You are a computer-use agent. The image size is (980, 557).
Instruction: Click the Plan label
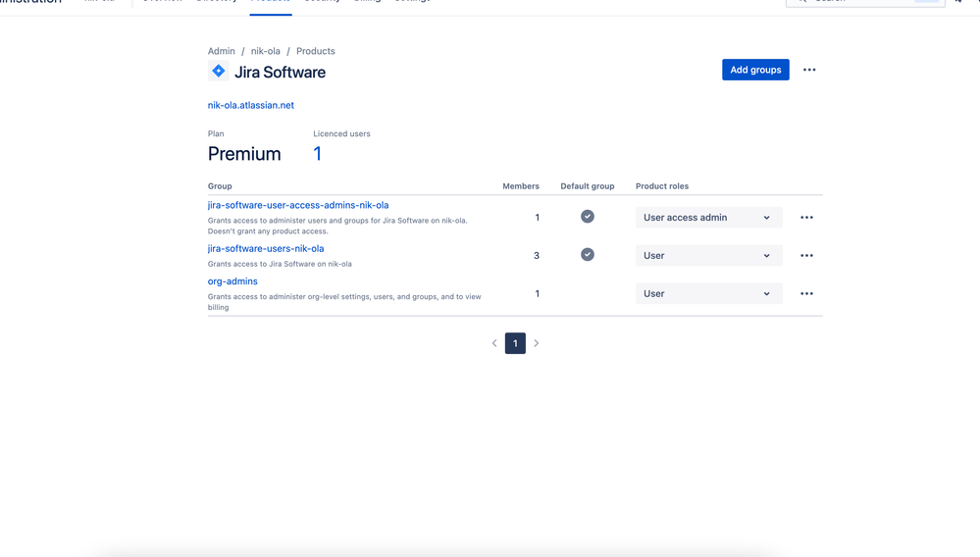216,133
